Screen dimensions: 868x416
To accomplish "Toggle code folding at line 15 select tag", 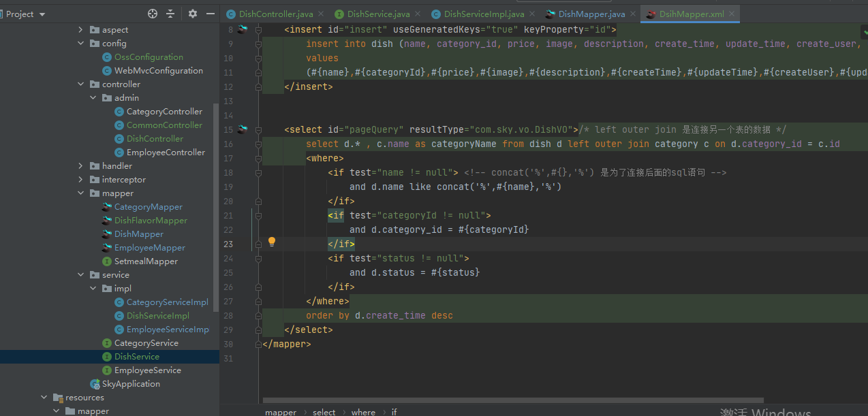I will click(258, 129).
